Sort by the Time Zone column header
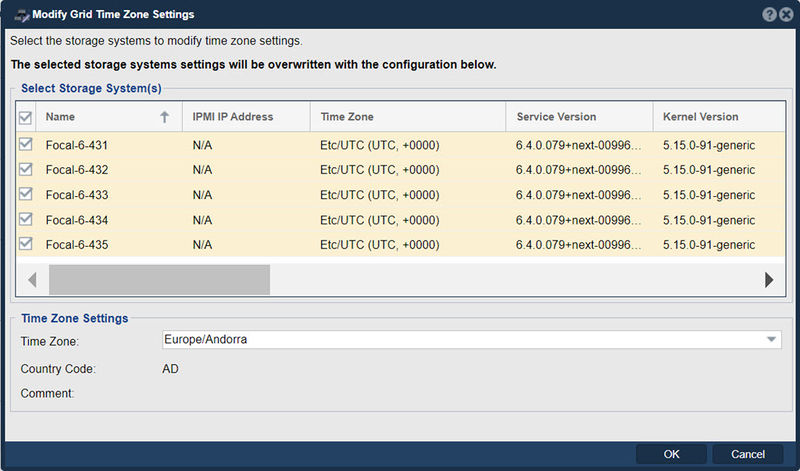 click(408, 117)
